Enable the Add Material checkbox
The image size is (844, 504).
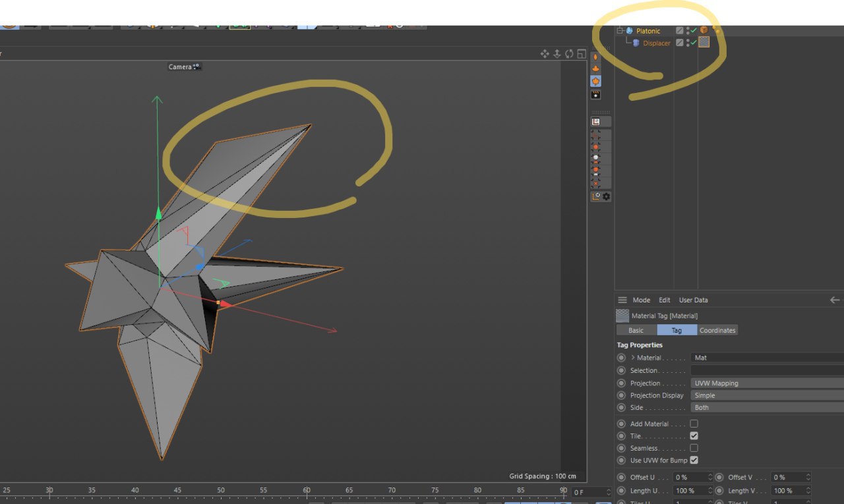[694, 424]
